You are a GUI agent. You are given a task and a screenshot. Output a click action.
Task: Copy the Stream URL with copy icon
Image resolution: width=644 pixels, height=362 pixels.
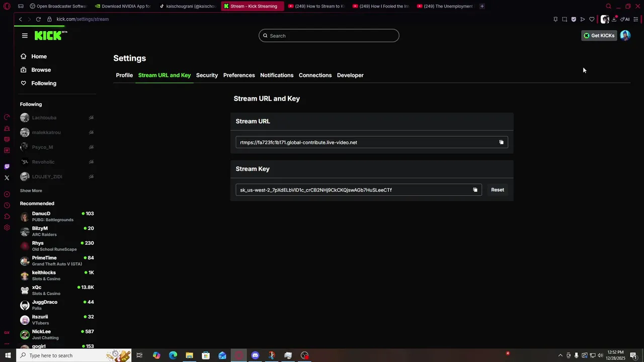pos(501,142)
